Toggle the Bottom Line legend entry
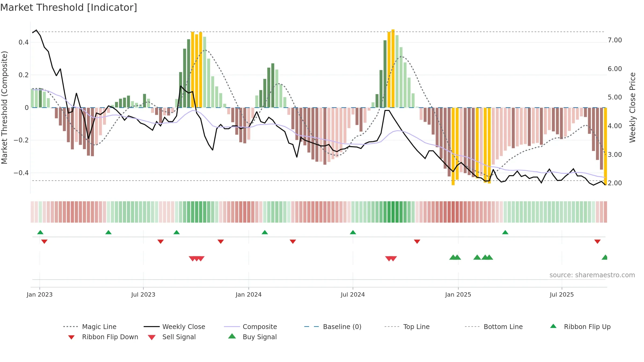The width and height of the screenshot is (644, 362). (494, 327)
